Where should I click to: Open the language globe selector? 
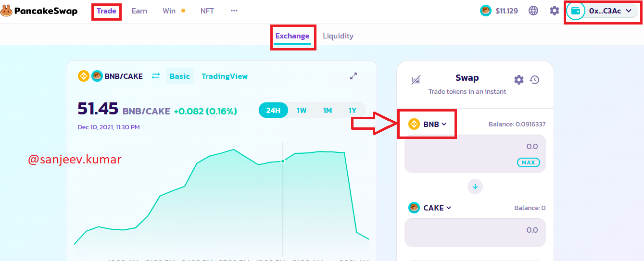(x=533, y=11)
